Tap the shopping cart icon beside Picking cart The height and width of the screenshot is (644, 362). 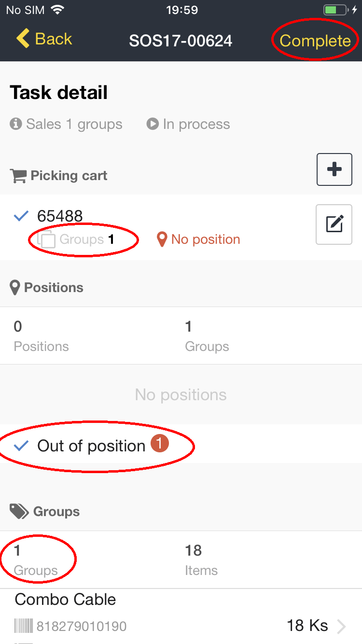coord(18,176)
